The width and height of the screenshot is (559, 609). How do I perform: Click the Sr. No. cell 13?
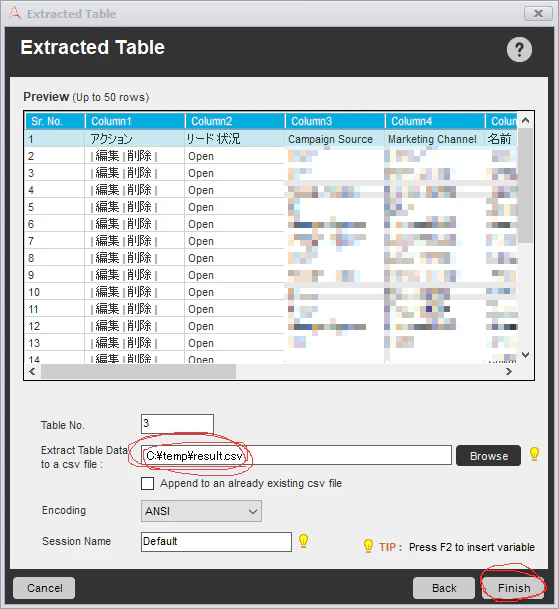pos(55,343)
